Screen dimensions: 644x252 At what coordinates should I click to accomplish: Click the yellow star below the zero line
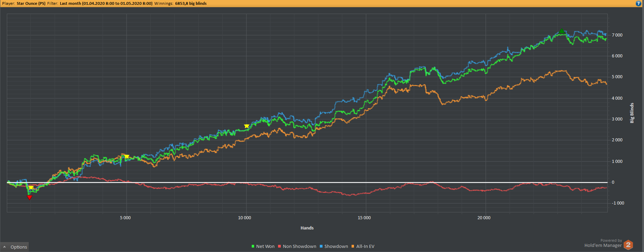(31, 187)
